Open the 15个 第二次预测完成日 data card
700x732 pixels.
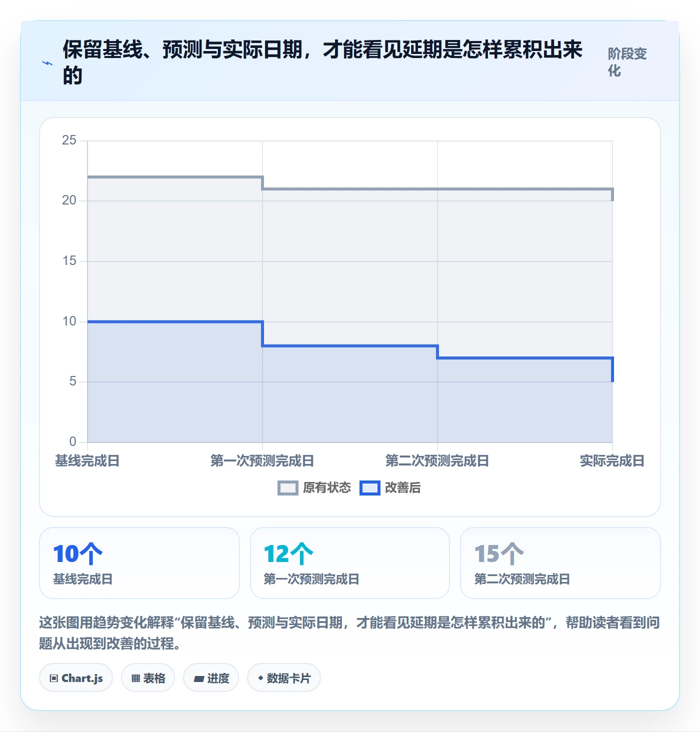[560, 563]
